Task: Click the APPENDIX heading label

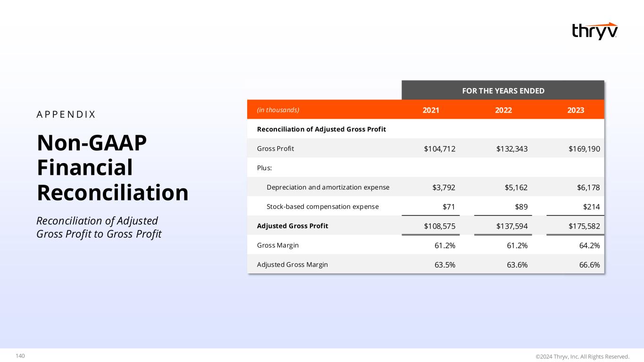Action: click(66, 115)
